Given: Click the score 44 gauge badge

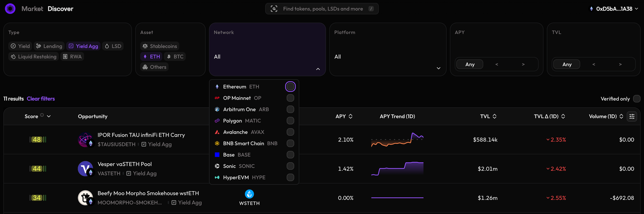Looking at the screenshot, I should point(38,169).
